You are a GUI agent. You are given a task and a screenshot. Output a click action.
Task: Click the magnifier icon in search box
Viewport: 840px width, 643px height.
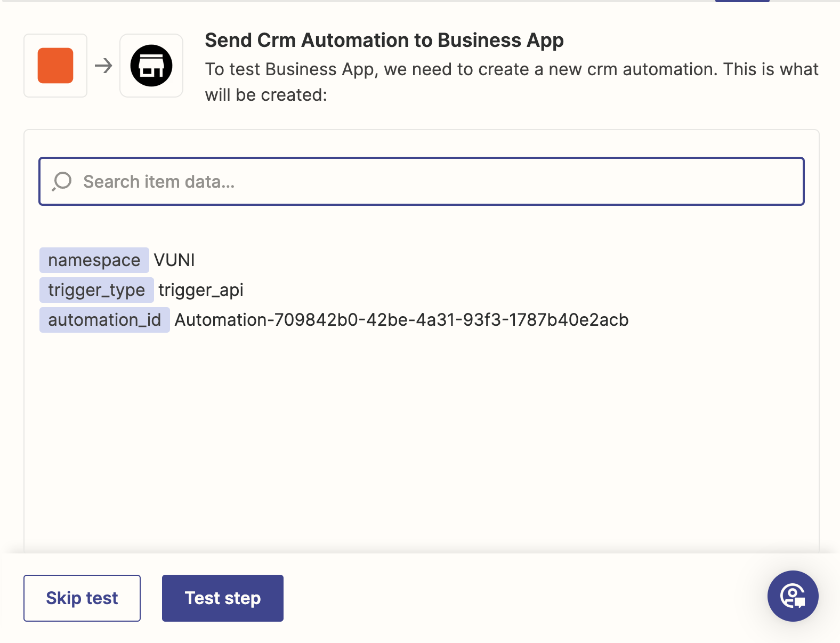[x=62, y=181]
